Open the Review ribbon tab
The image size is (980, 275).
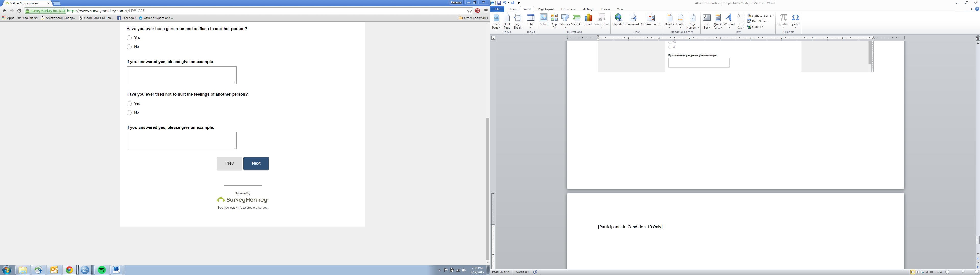tap(605, 9)
